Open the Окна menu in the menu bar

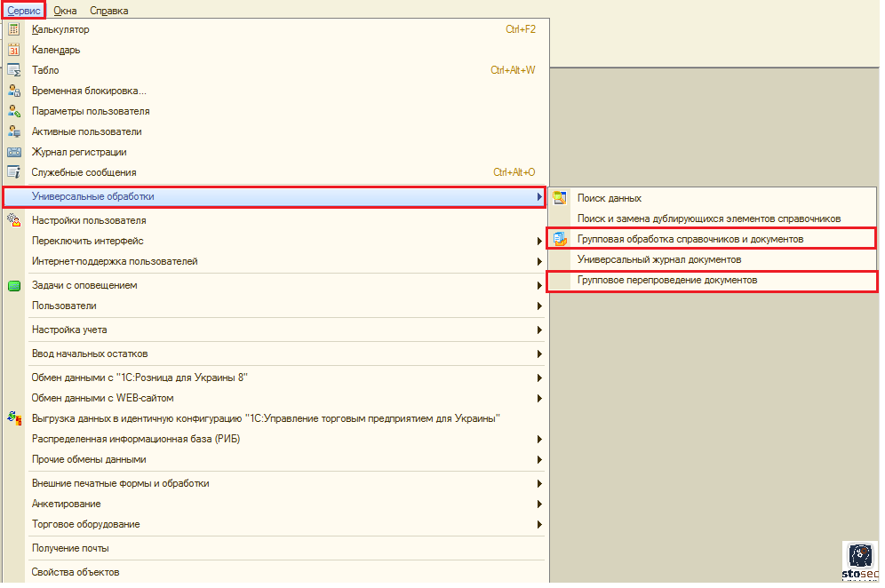coord(64,11)
